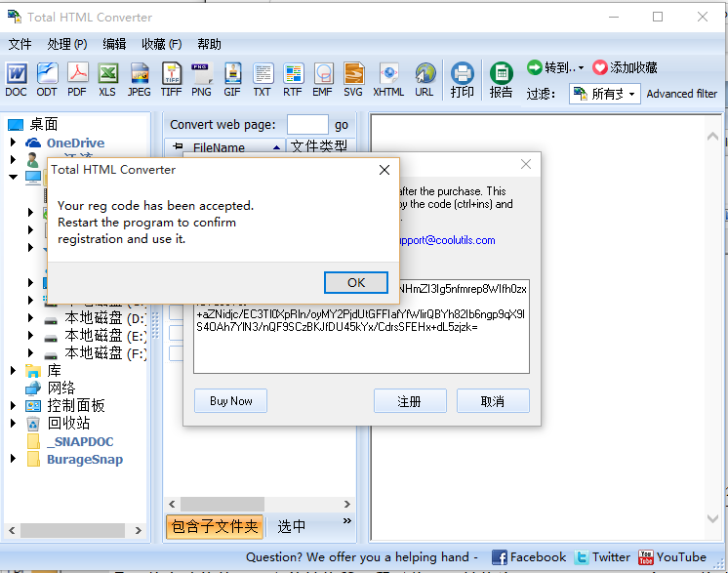Click the SVG format icon
Screen dimensions: 728x573
(353, 79)
